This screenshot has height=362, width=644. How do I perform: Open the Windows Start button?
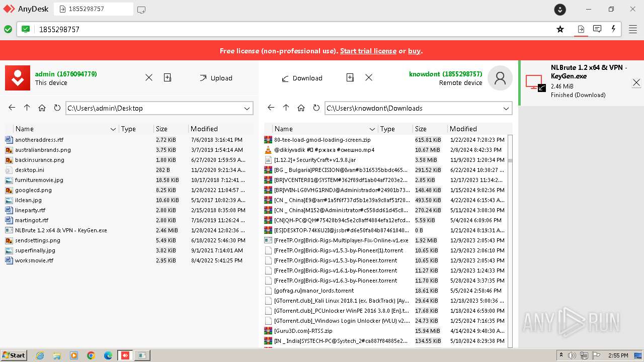(14, 355)
